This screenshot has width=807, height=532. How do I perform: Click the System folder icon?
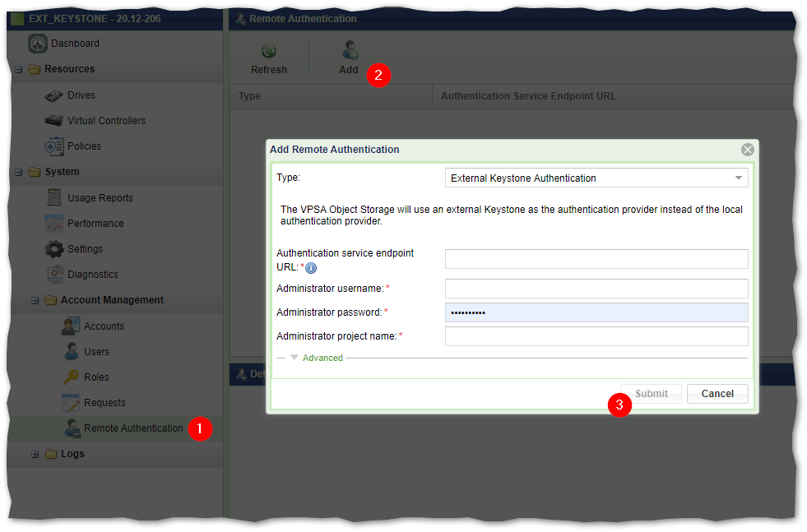(35, 172)
